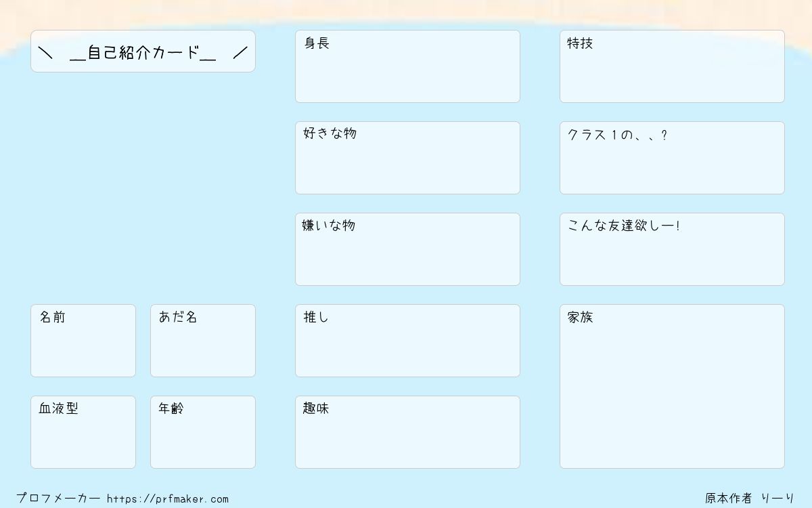
Task: Select the 推し field
Action: [407, 341]
